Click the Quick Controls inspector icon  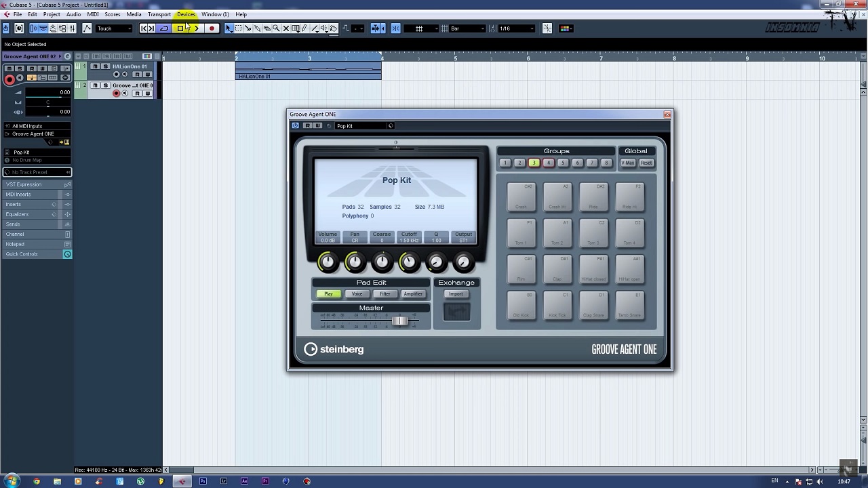tap(67, 254)
